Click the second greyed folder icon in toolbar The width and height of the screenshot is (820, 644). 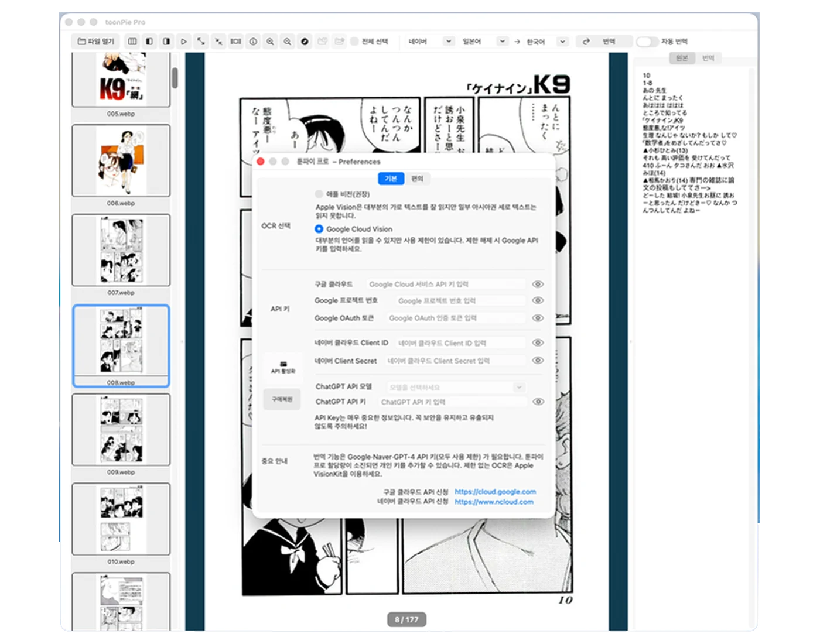click(x=339, y=42)
